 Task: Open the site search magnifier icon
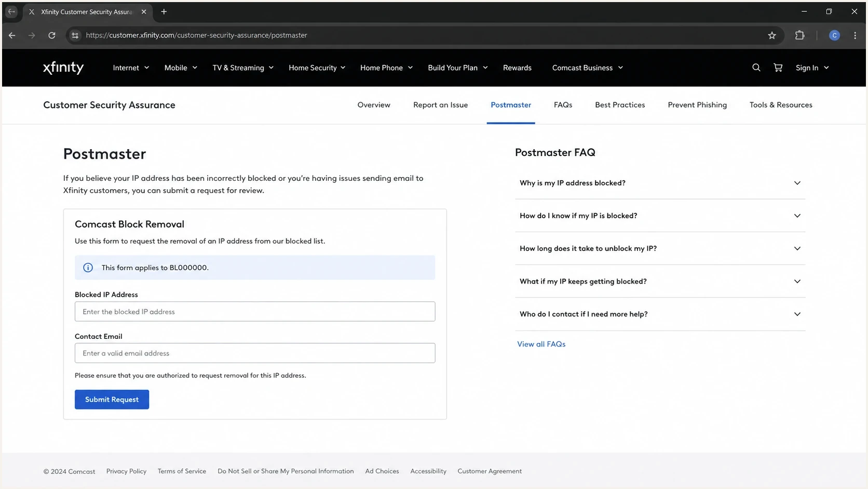(756, 68)
